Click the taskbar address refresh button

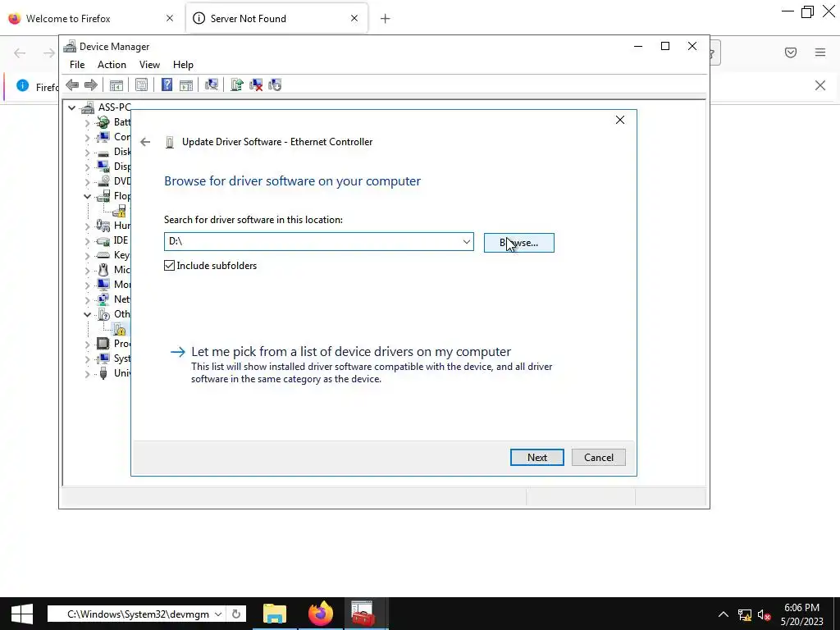(x=236, y=614)
